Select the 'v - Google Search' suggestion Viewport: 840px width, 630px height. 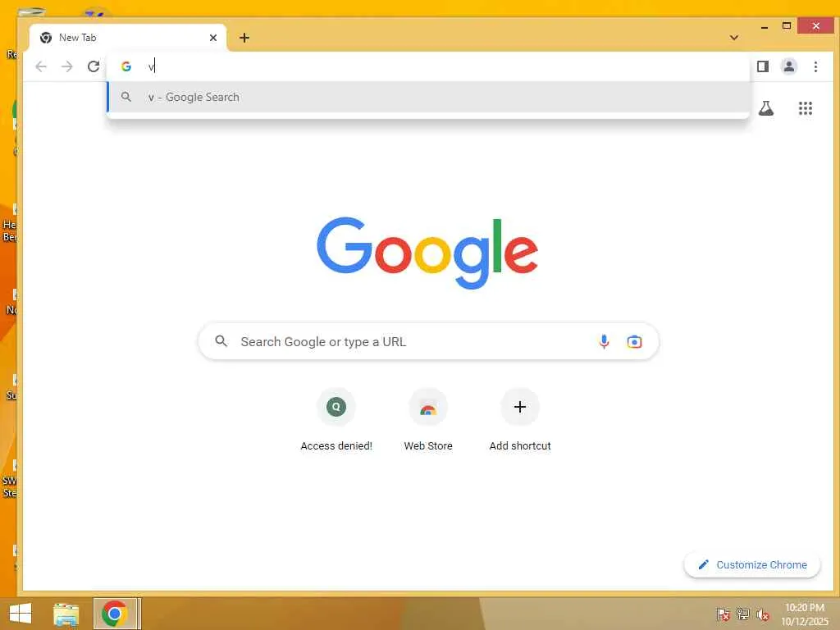(427, 97)
